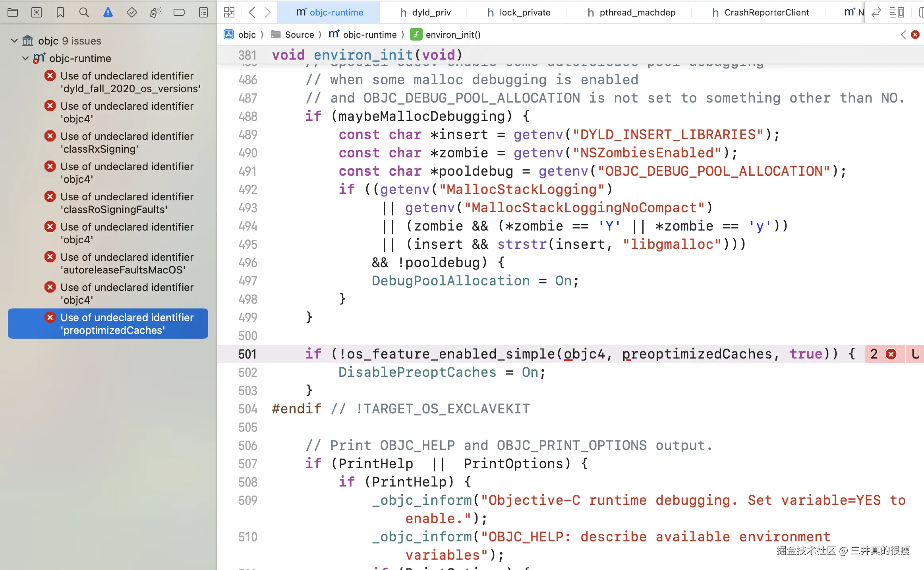This screenshot has height=570, width=924.
Task: Open the Test navigator diamond icon
Action: click(131, 12)
